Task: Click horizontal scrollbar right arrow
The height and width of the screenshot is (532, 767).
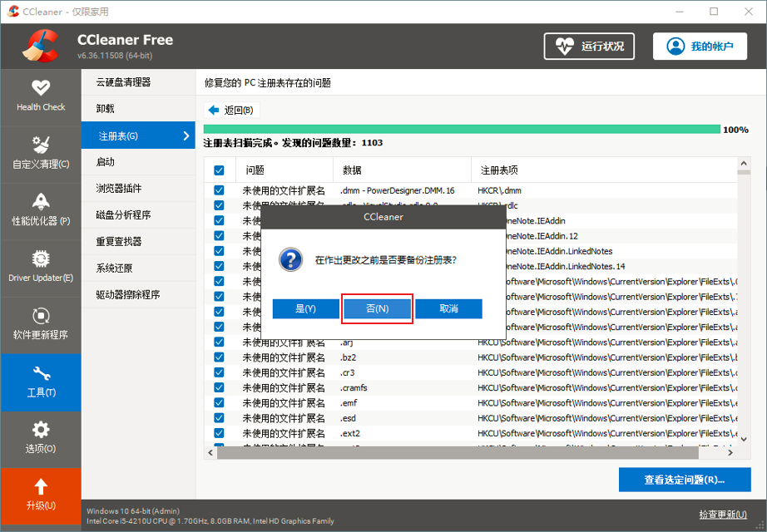Action: (730, 453)
